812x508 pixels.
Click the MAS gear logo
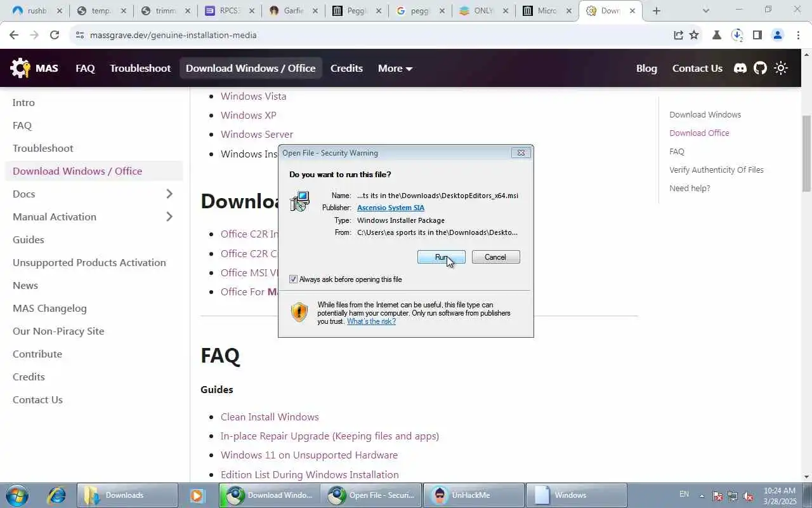pyautogui.click(x=20, y=68)
